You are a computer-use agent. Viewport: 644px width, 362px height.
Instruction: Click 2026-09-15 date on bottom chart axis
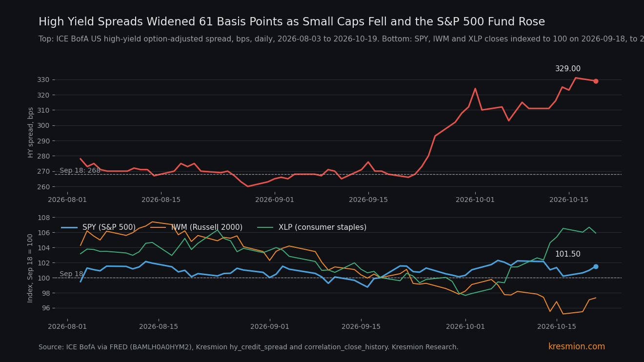click(x=361, y=327)
